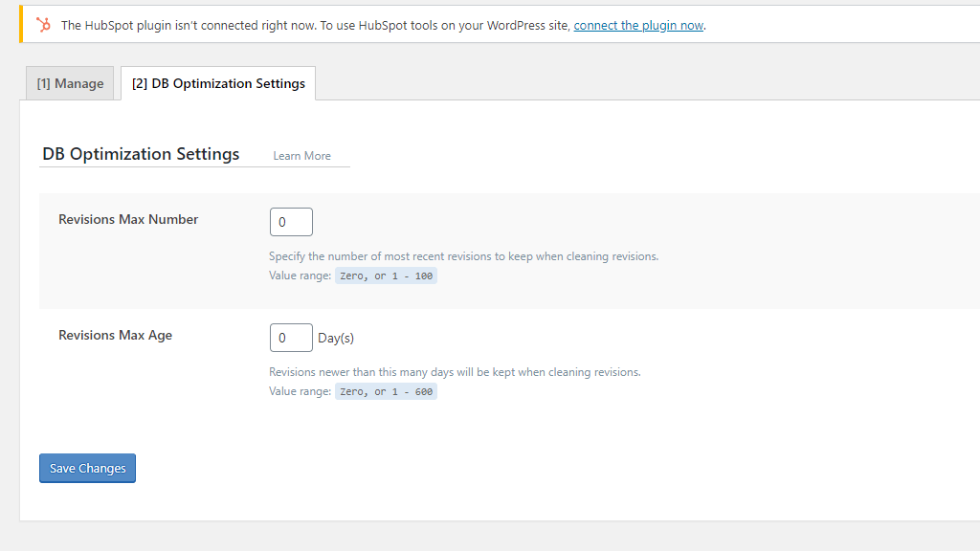Select the [2] DB Optimization Settings tab
Viewport: 980px width, 551px height.
tap(218, 83)
